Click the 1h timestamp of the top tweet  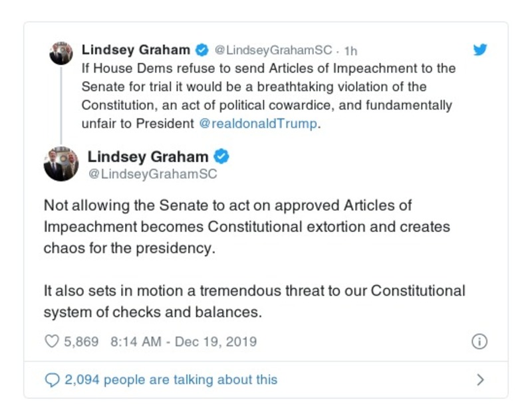pyautogui.click(x=350, y=51)
